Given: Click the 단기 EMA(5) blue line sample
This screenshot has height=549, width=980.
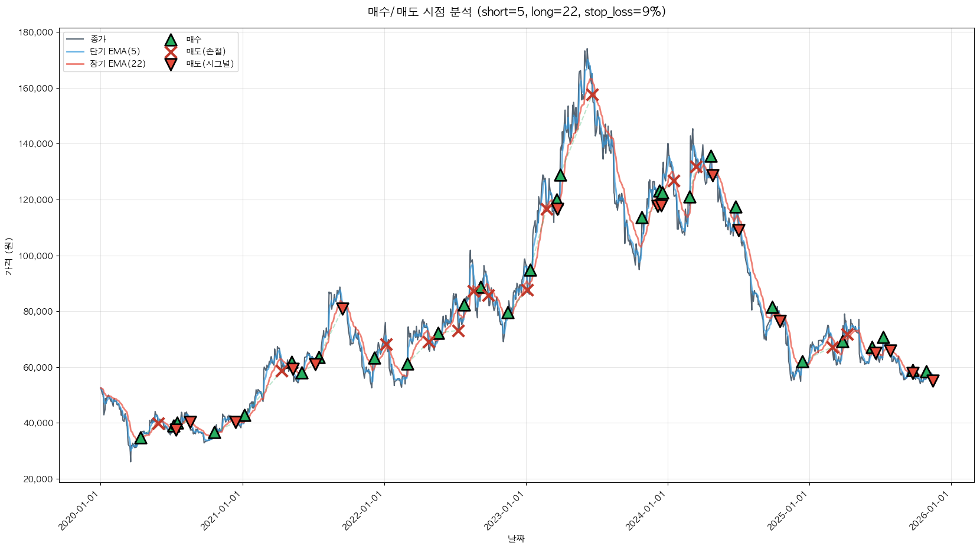Looking at the screenshot, I should [x=76, y=52].
